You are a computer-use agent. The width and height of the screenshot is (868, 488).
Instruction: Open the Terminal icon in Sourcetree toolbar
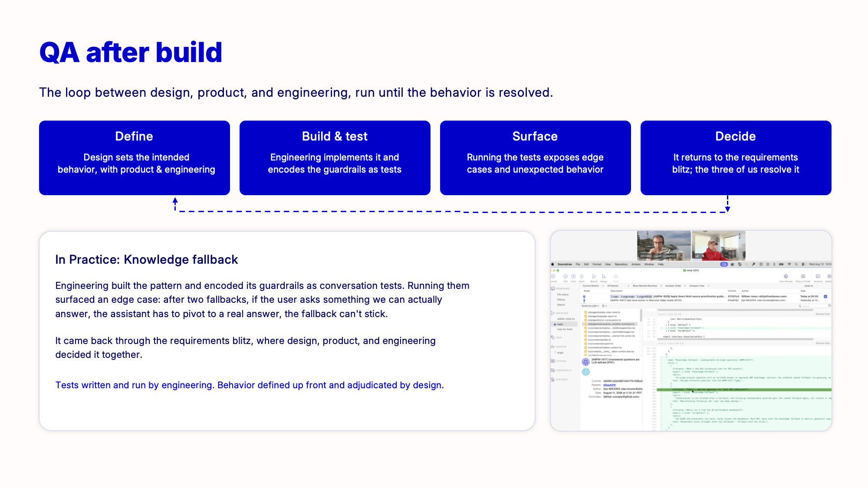pos(818,276)
